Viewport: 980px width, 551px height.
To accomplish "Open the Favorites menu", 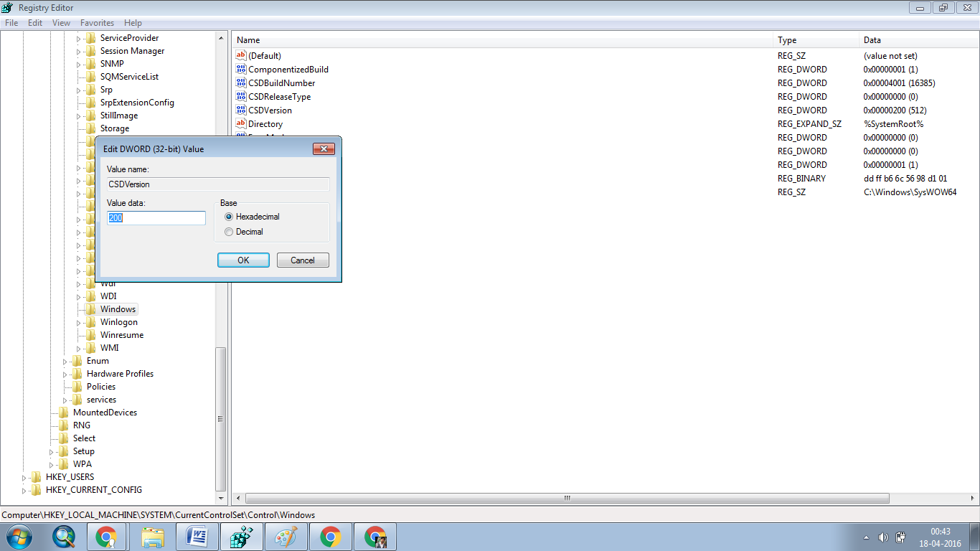I will (97, 22).
